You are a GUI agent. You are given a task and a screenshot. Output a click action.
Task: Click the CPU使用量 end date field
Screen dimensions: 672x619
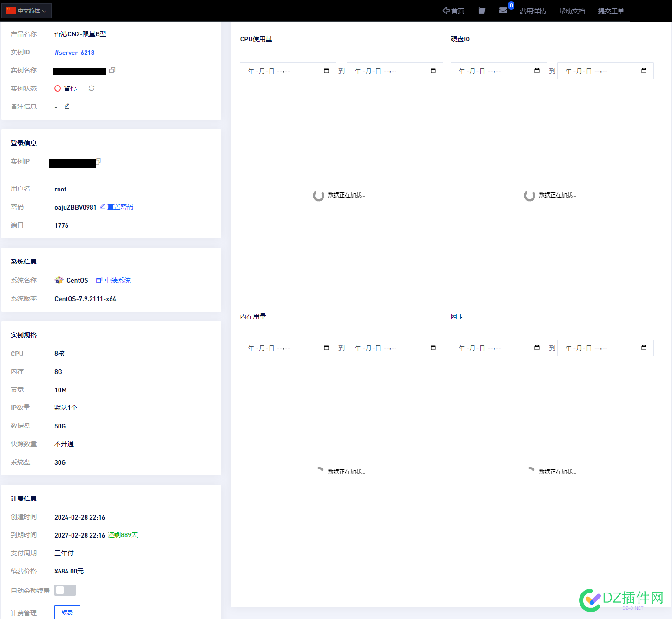[x=395, y=71]
